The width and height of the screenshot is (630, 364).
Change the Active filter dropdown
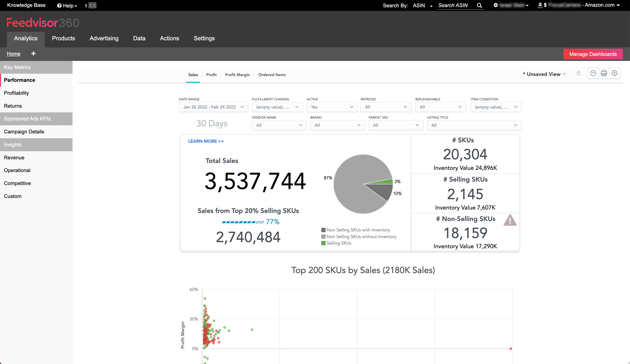click(332, 107)
